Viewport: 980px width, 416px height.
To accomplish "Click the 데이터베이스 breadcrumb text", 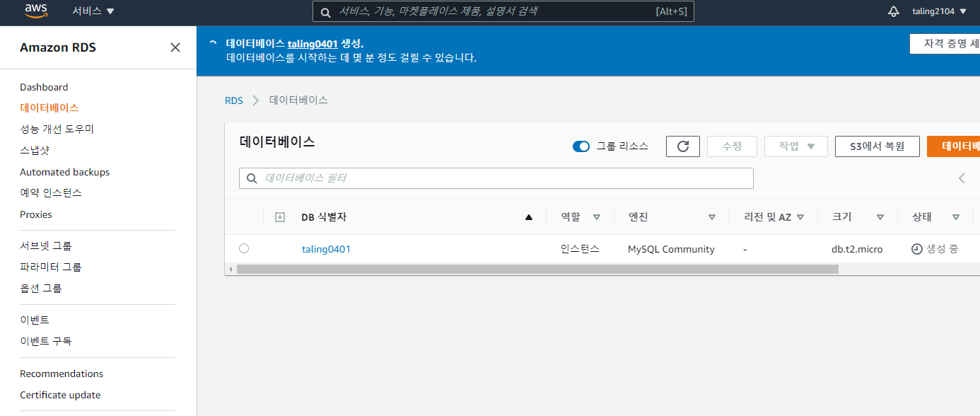I will (298, 100).
